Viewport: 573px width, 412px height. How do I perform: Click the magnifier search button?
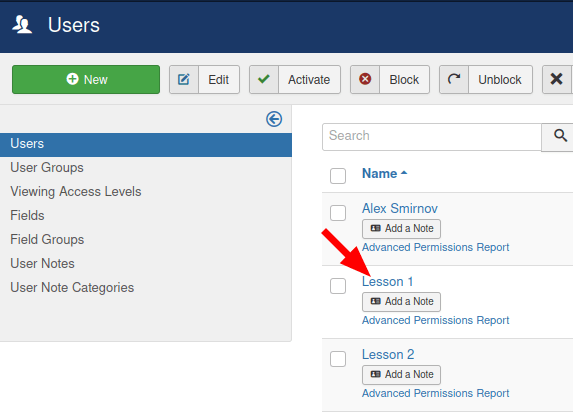(560, 136)
